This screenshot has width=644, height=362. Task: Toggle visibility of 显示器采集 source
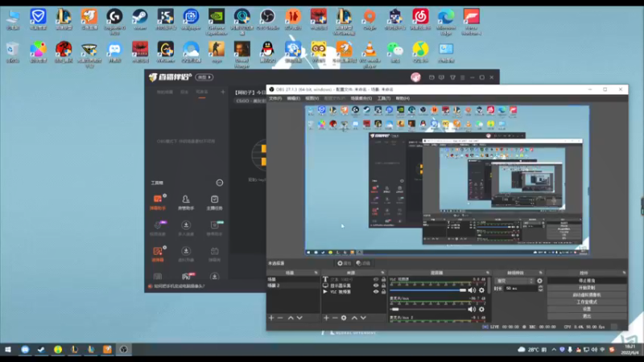point(375,286)
